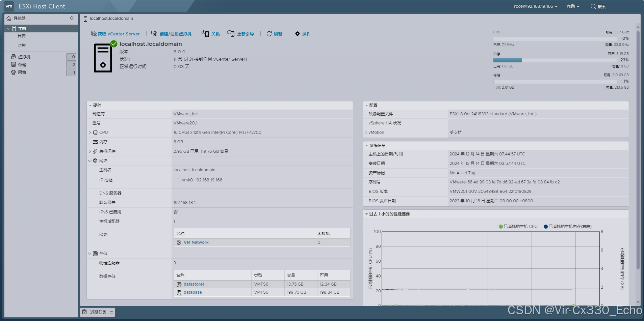Image resolution: width=644 pixels, height=321 pixels.
Task: Open 虚拟机 in the navigator
Action: click(24, 57)
